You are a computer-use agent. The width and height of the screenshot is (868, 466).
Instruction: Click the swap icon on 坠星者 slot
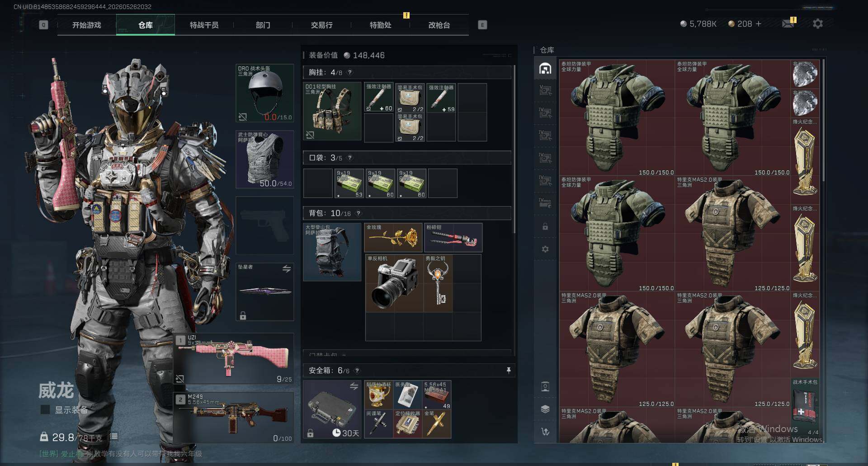(287, 269)
